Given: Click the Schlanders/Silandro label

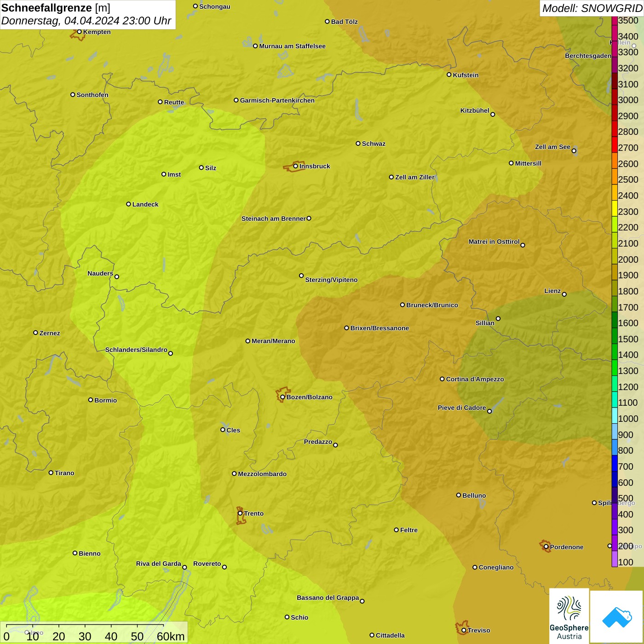Looking at the screenshot, I should pyautogui.click(x=136, y=350).
